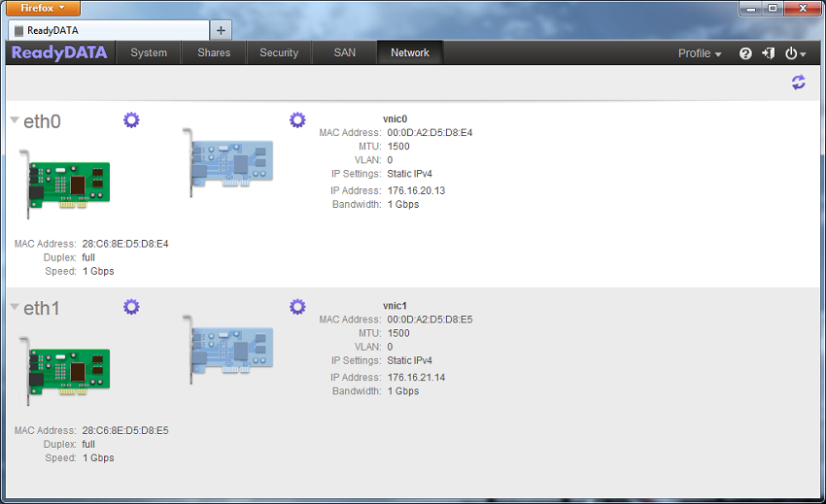Click the eth0 heading
The width and height of the screenshot is (826, 504).
tap(42, 121)
